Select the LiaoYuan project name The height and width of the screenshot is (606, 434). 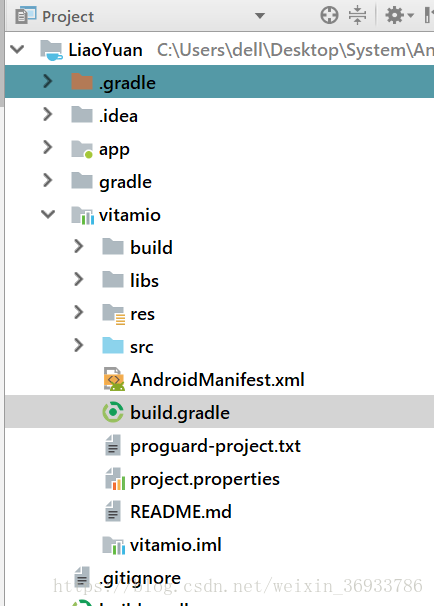coord(106,50)
